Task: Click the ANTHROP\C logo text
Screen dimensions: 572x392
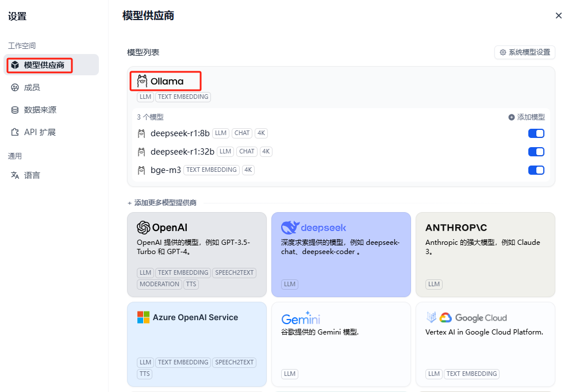Action: 456,228
